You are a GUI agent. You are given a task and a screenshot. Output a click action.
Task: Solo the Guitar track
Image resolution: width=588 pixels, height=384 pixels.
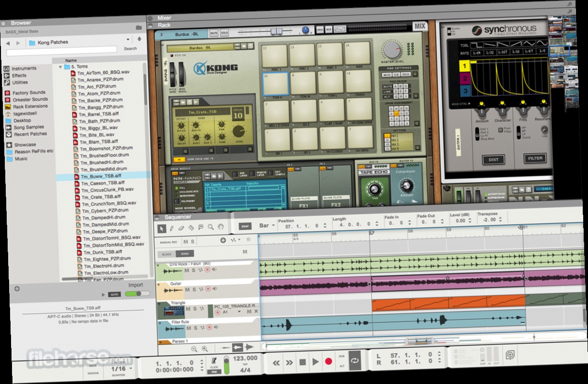pyautogui.click(x=194, y=290)
